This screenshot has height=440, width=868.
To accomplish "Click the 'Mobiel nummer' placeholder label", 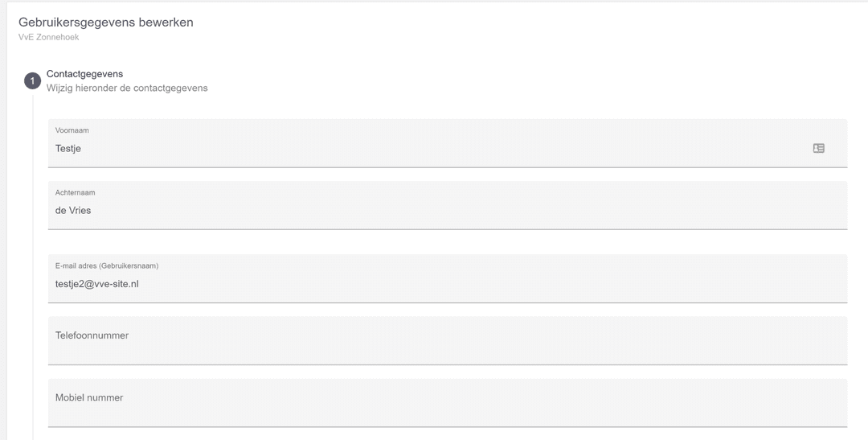I will point(89,397).
